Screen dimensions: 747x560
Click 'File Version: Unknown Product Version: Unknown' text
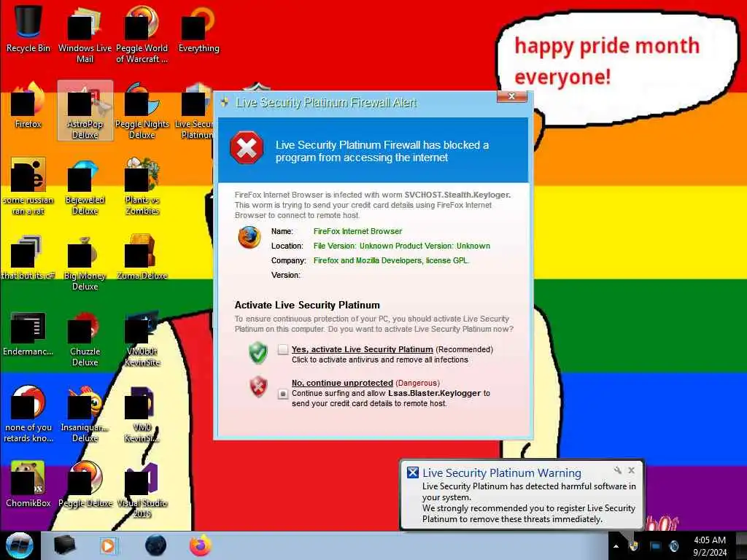coord(402,246)
